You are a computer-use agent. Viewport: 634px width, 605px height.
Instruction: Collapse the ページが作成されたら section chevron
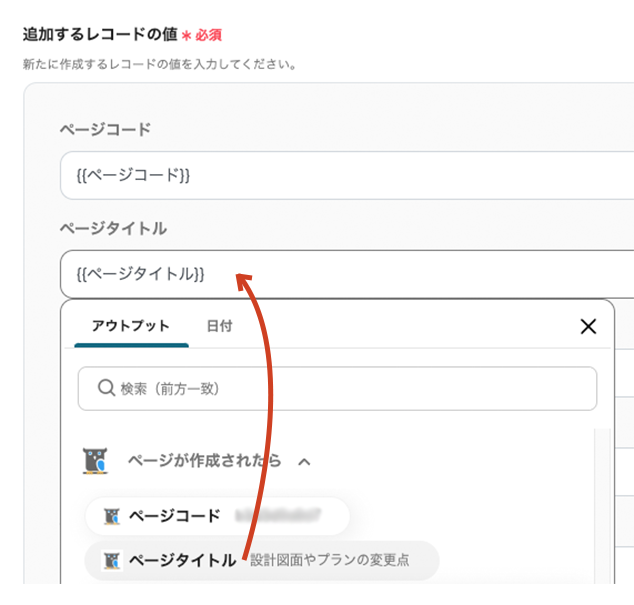(x=305, y=462)
